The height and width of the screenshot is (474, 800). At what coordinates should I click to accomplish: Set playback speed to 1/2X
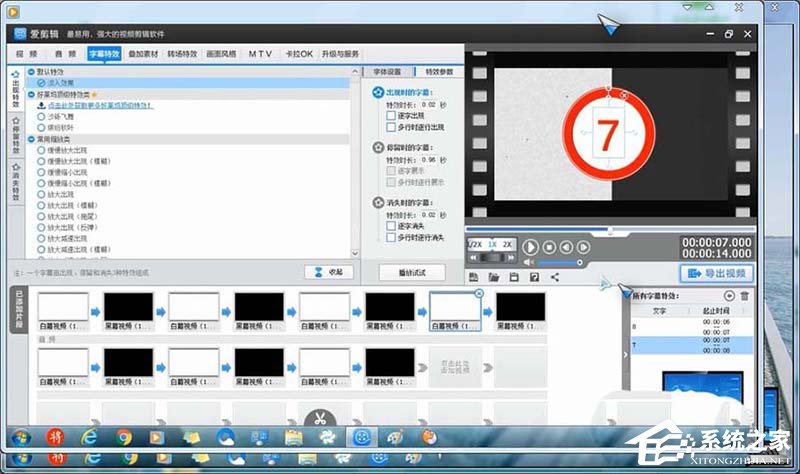(474, 244)
